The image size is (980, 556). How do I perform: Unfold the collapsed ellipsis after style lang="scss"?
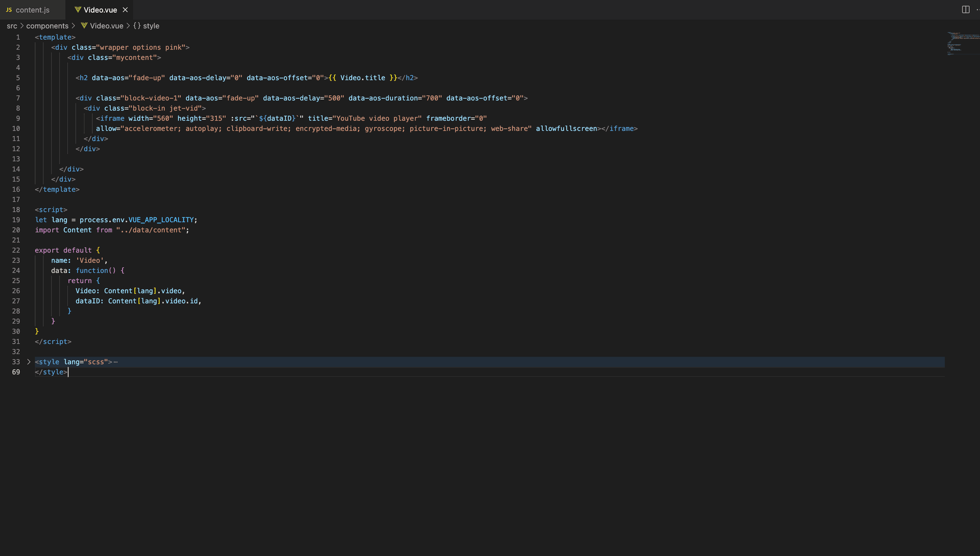tap(116, 362)
